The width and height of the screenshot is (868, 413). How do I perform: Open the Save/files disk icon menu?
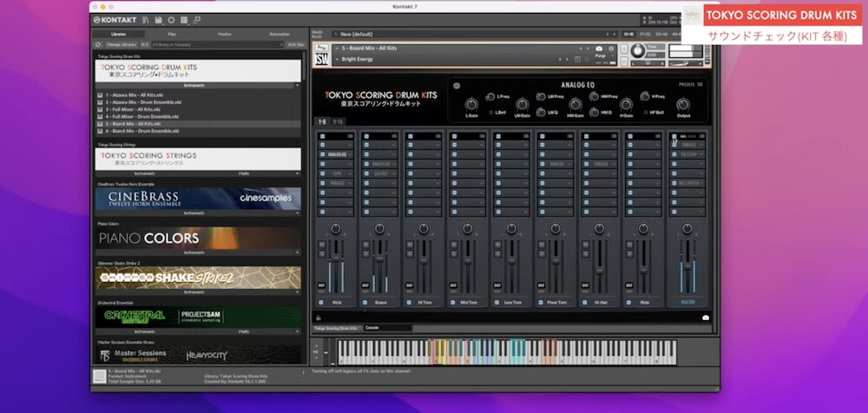(159, 20)
